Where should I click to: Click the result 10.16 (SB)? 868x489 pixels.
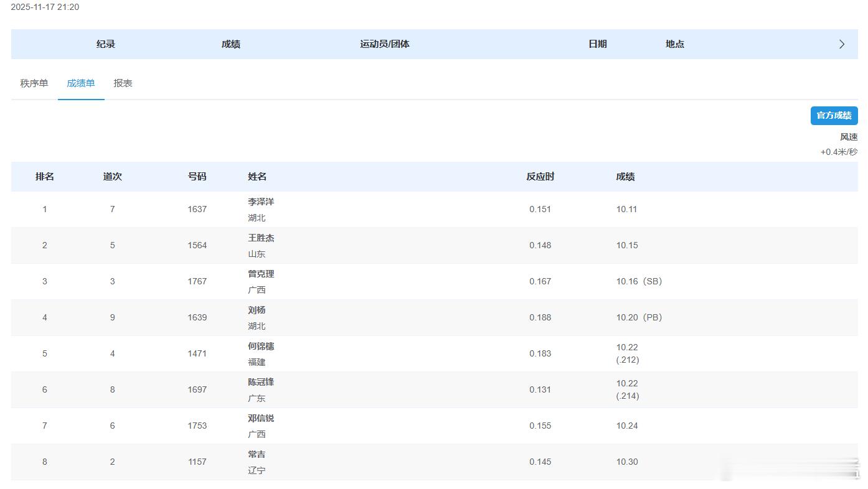pos(639,281)
